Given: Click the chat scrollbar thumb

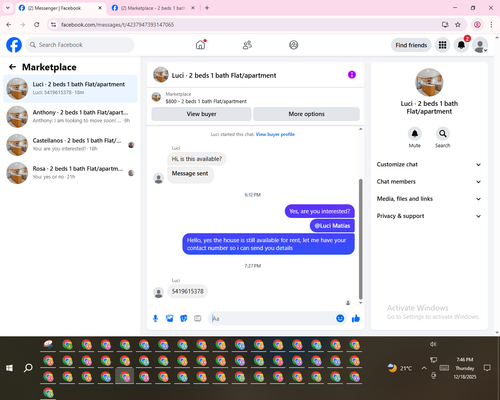Looking at the screenshot, I should pyautogui.click(x=360, y=239).
